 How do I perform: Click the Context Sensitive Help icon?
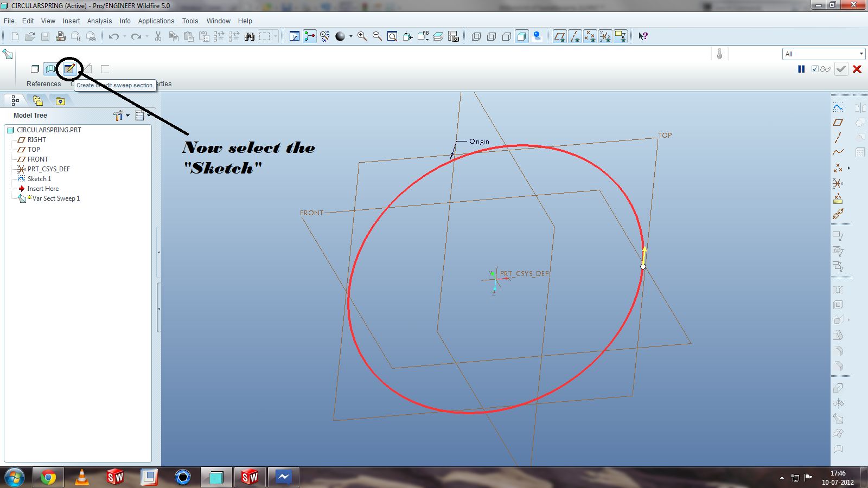pos(643,36)
